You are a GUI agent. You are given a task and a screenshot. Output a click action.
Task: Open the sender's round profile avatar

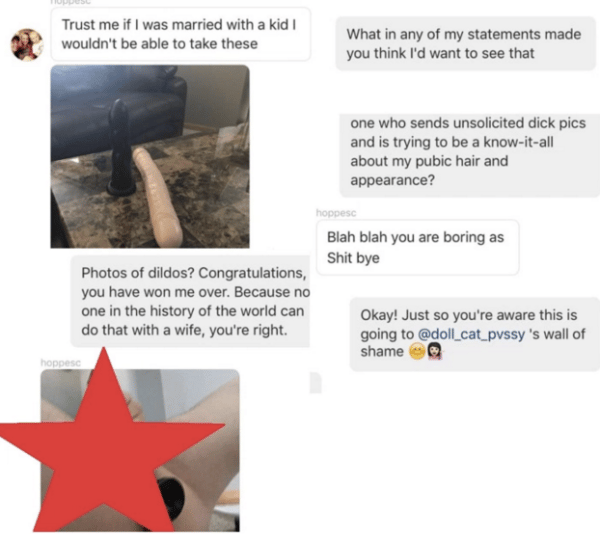point(27,45)
